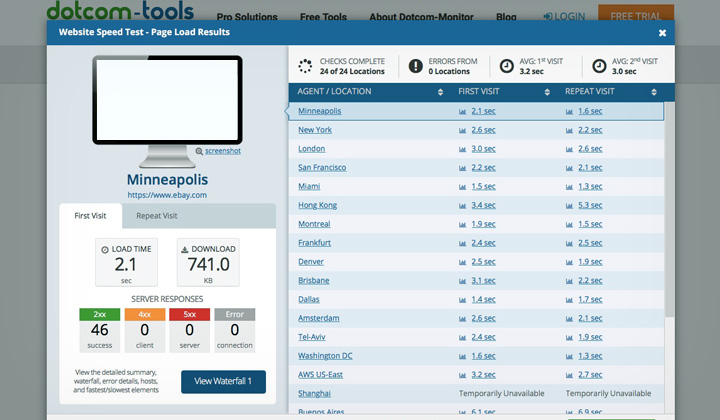This screenshot has width=720, height=420.
Task: Click the 2xx success response box
Action: click(100, 330)
